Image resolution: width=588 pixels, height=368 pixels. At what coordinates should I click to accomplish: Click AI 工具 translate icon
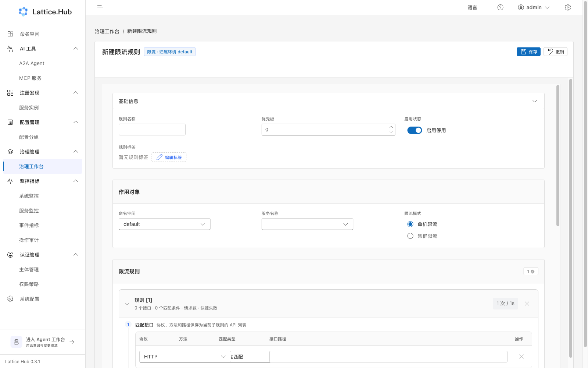point(10,49)
